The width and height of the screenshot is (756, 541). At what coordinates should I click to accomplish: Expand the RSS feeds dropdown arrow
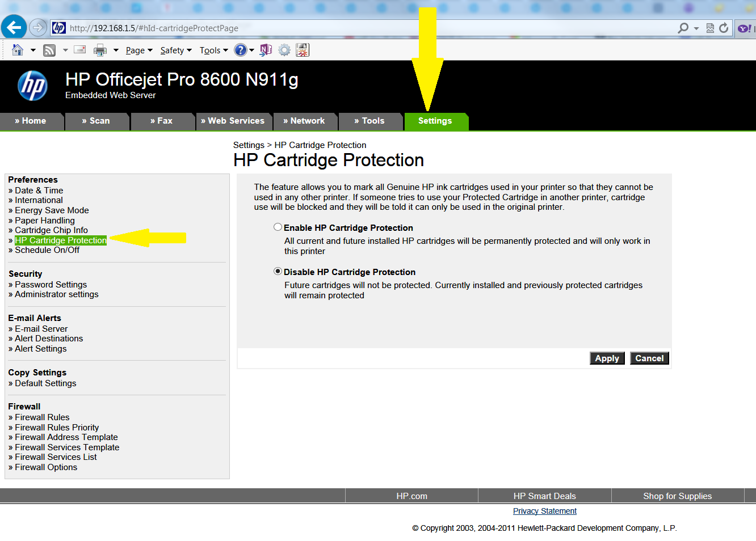[65, 50]
